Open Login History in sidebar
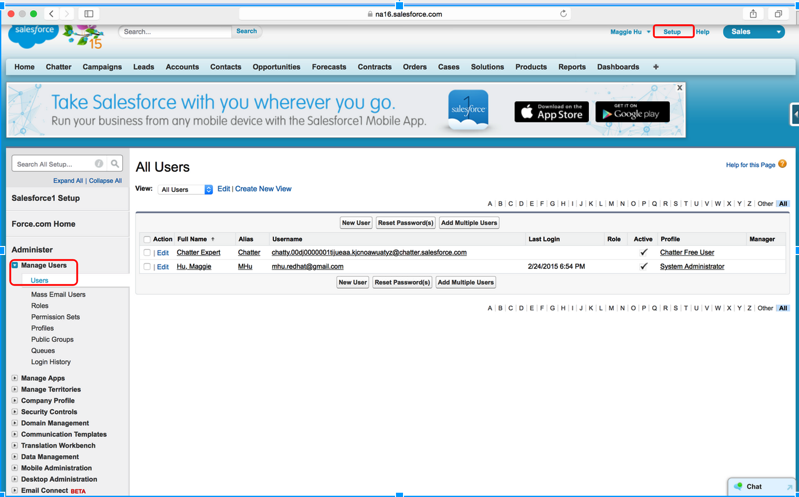This screenshot has height=497, width=799. coord(51,362)
